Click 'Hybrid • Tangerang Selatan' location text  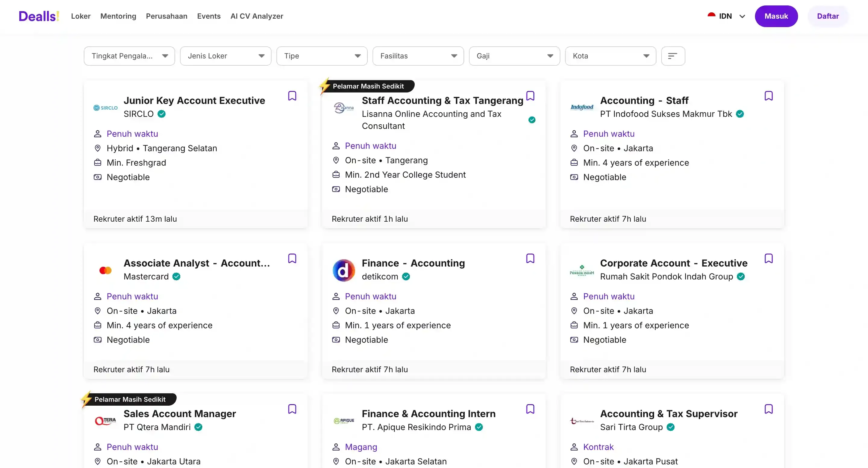[162, 148]
